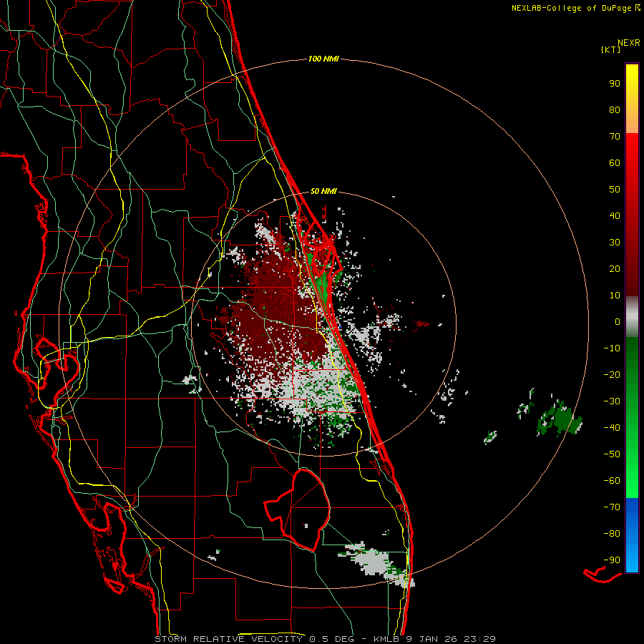This screenshot has width=644, height=644.
Task: Click the 20 value on the velocity scale
Action: point(615,268)
